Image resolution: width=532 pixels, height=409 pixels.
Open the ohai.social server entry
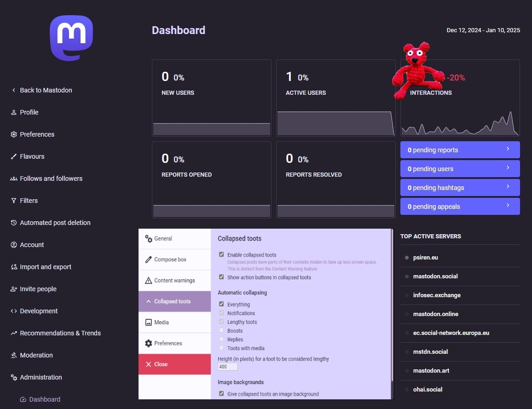[x=460, y=390]
